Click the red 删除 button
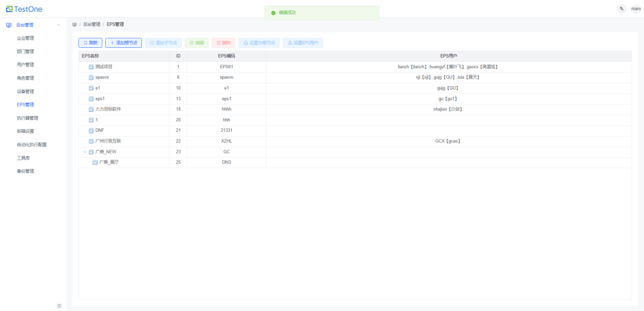The image size is (644, 311). click(223, 43)
